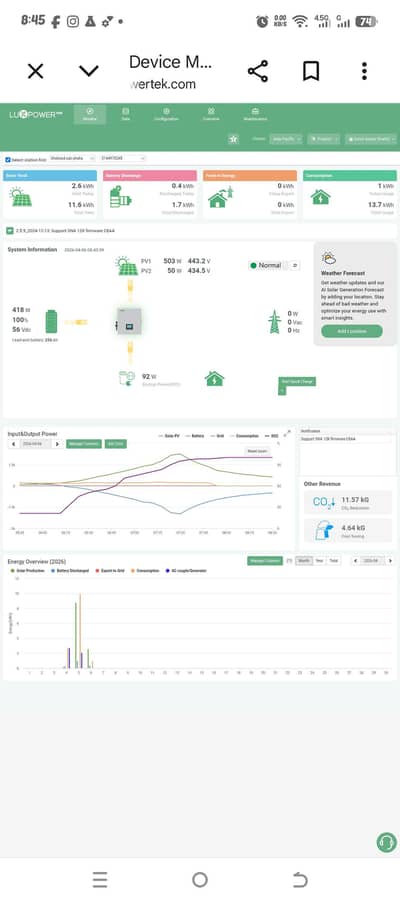Click the green button in Energy Overview header
400x902 pixels.
(265, 560)
